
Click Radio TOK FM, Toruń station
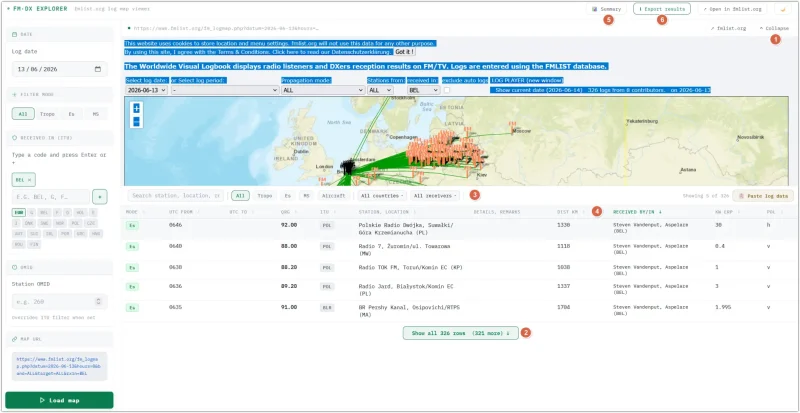tap(411, 267)
